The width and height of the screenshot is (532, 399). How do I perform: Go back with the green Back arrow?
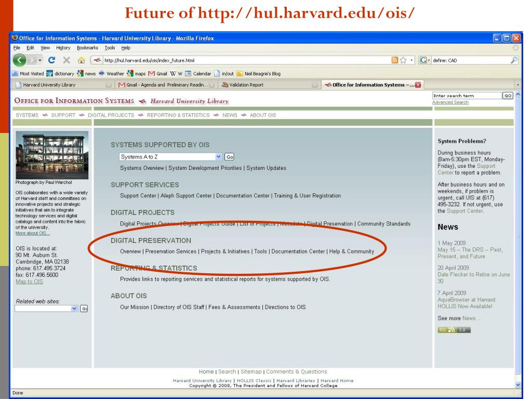tap(19, 60)
